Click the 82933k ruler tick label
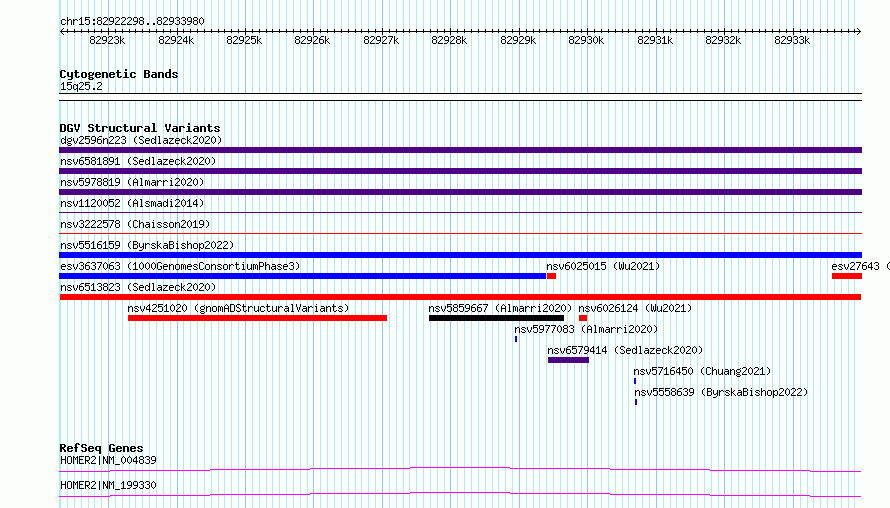Viewport: 890px width, 508px height. click(x=792, y=40)
